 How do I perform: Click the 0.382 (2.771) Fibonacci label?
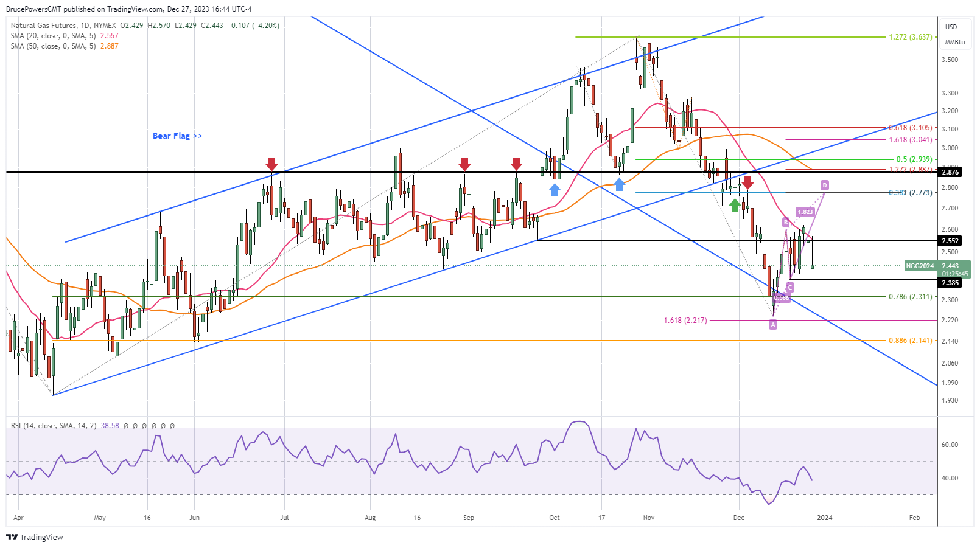(x=911, y=193)
